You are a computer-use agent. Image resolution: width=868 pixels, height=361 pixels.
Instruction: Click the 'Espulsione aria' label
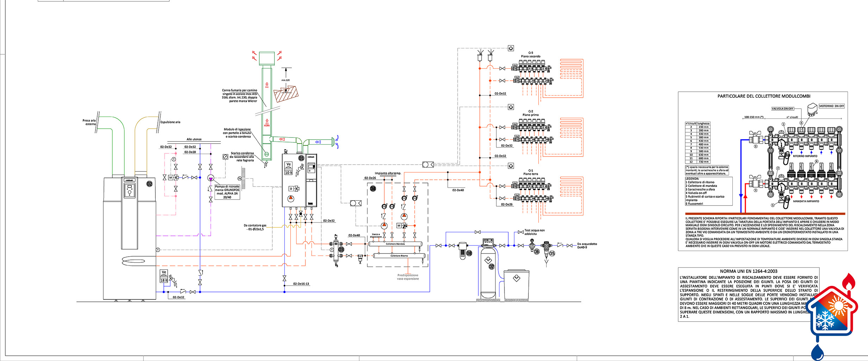[x=170, y=122]
